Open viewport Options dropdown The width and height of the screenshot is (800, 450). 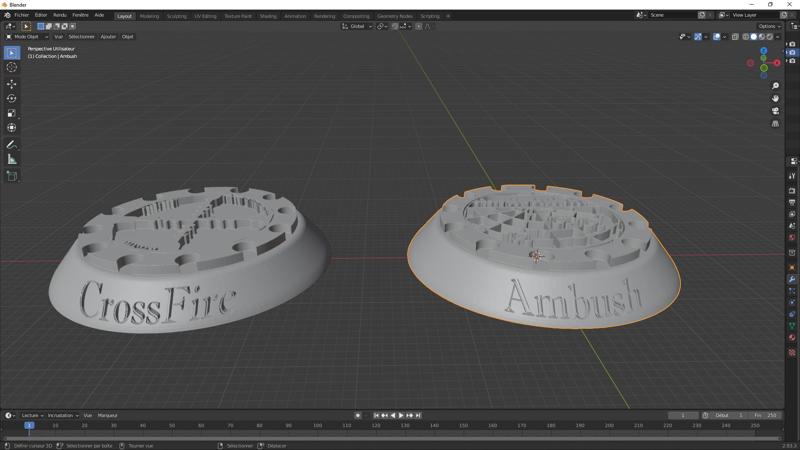769,26
